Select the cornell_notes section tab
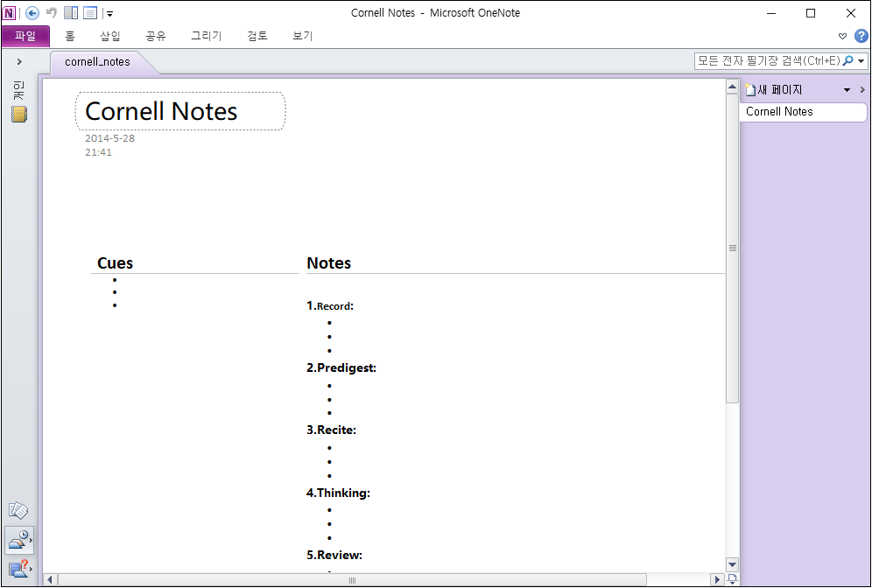Screen dimensions: 872x588 click(98, 62)
